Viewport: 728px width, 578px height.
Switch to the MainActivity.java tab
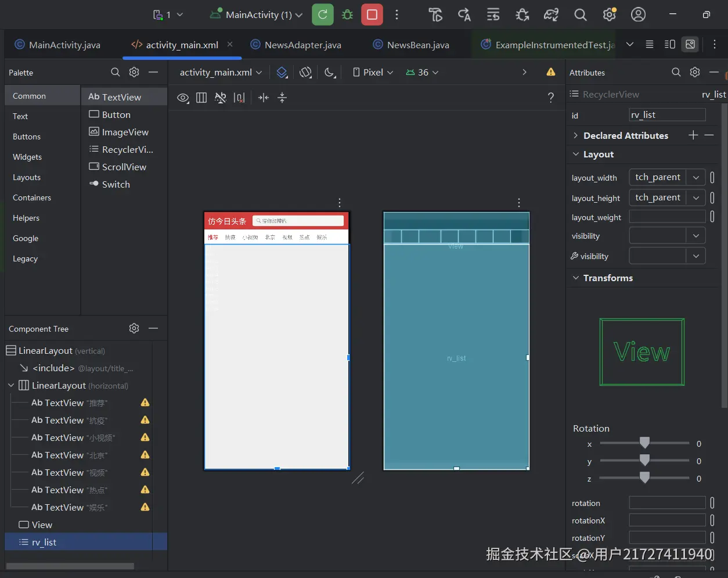pyautogui.click(x=64, y=45)
